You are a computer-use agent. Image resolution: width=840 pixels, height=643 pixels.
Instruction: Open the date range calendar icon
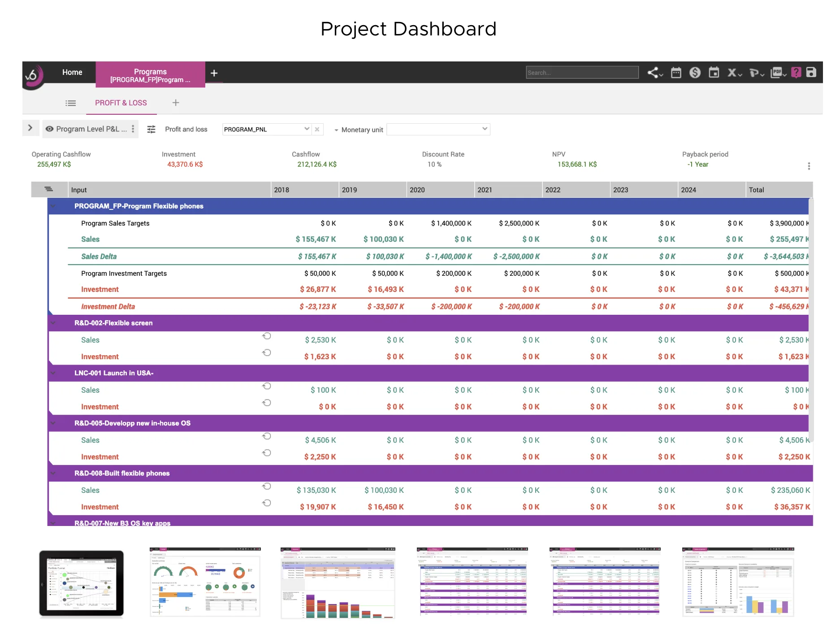tap(676, 73)
